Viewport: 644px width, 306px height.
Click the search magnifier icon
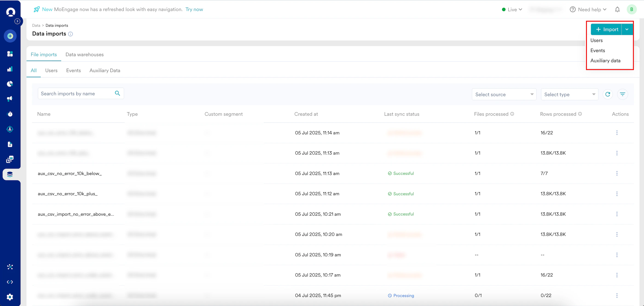coord(117,93)
